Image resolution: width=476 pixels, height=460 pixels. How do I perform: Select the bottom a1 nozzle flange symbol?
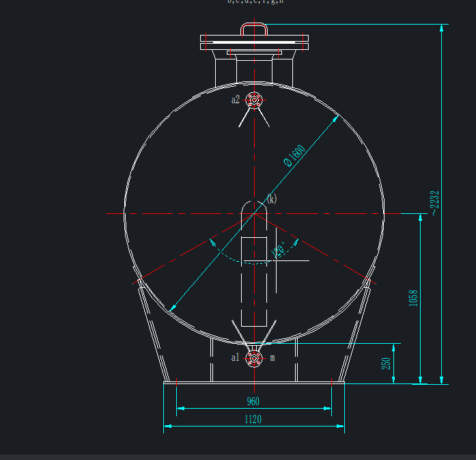point(254,359)
